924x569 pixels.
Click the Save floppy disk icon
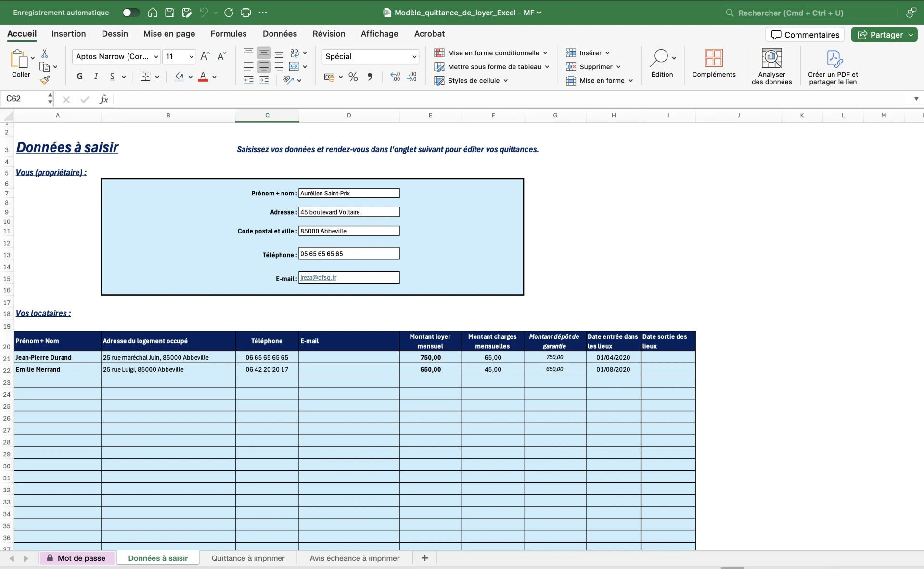coord(169,13)
